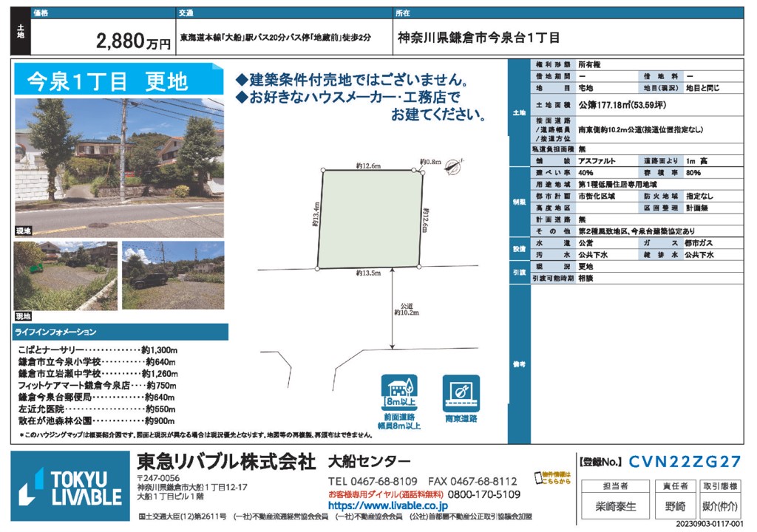Click the price 2,880万円

pyautogui.click(x=133, y=42)
